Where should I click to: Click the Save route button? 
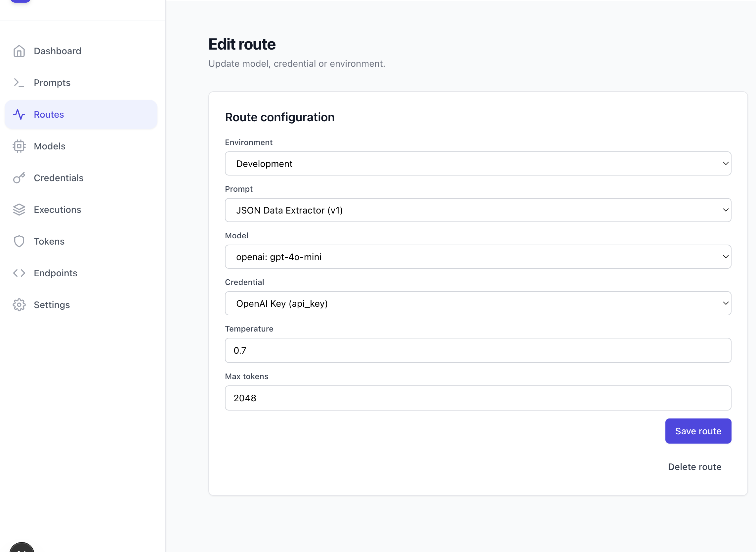tap(698, 431)
